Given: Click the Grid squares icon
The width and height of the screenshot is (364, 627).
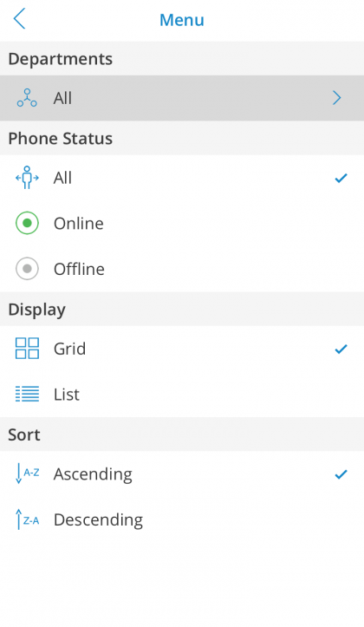Looking at the screenshot, I should click(x=27, y=349).
